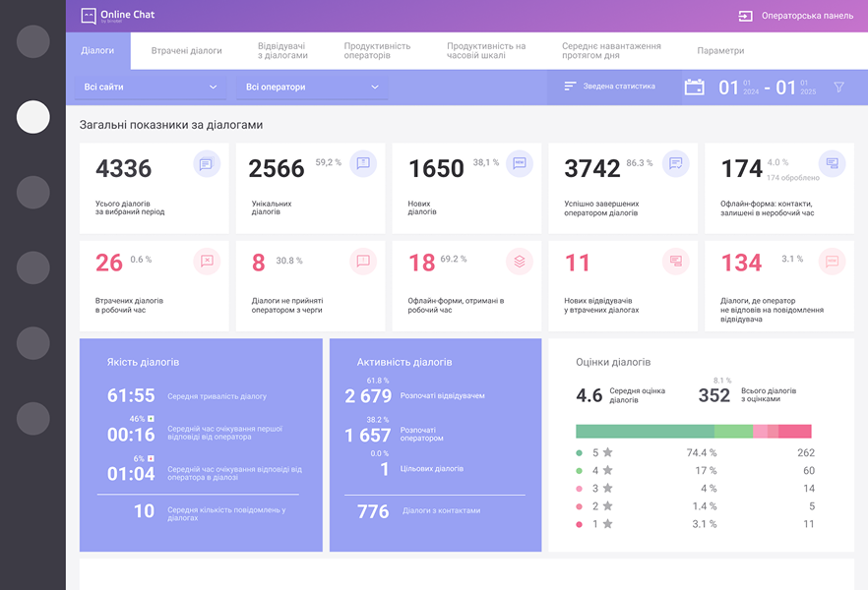
Task: Switch to the Втрачені діалоги tab
Action: (x=186, y=50)
